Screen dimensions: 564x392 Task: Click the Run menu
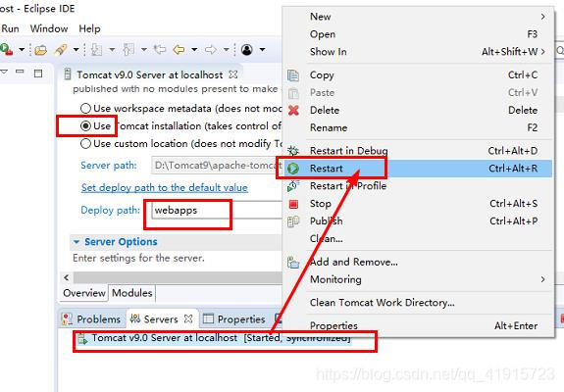click(x=10, y=28)
